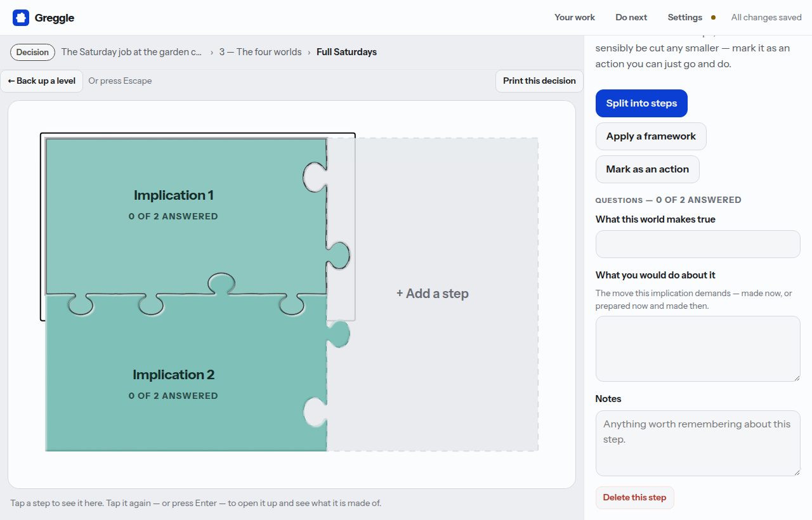Navigate to The four worlds breadcrumb
Screen dimensions: 812x520
tap(260, 52)
